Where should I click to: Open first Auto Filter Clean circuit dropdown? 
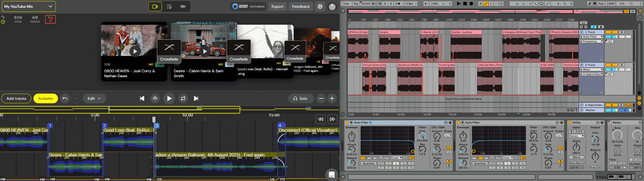tap(396, 158)
